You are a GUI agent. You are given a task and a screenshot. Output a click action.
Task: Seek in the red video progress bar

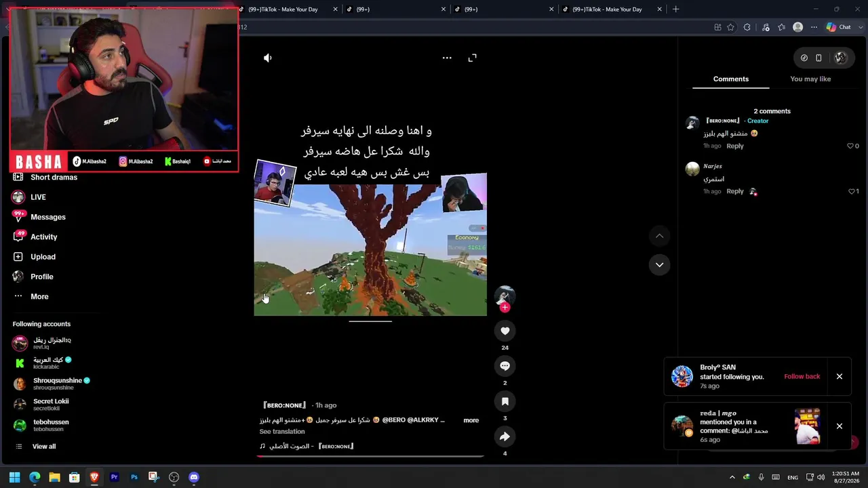point(370,456)
